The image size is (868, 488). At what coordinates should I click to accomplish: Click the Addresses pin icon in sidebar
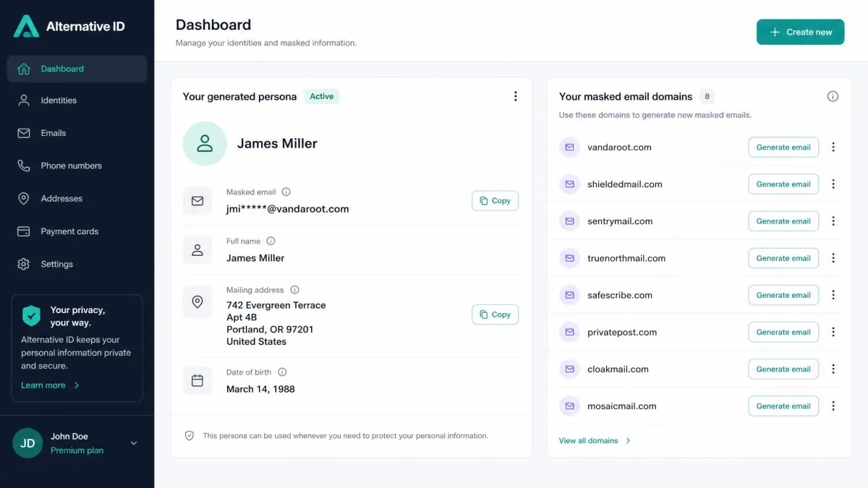pyautogui.click(x=24, y=199)
